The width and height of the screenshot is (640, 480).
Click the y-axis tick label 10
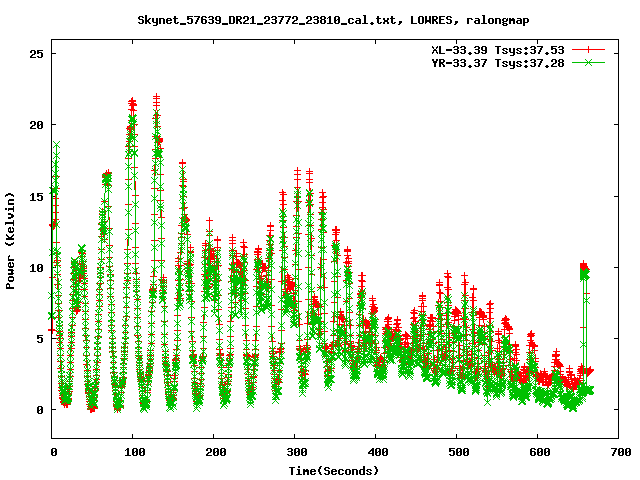tap(36, 268)
